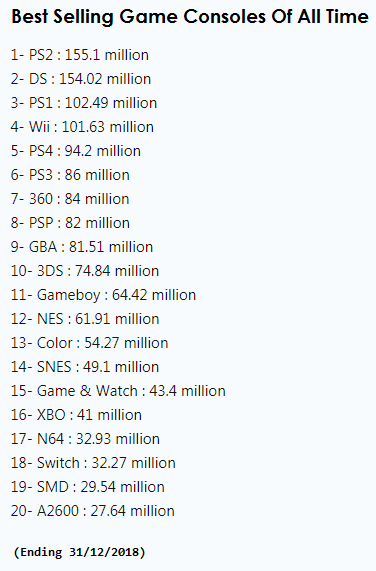Click the NES 61.91 million line
376x571 pixels.
85,319
